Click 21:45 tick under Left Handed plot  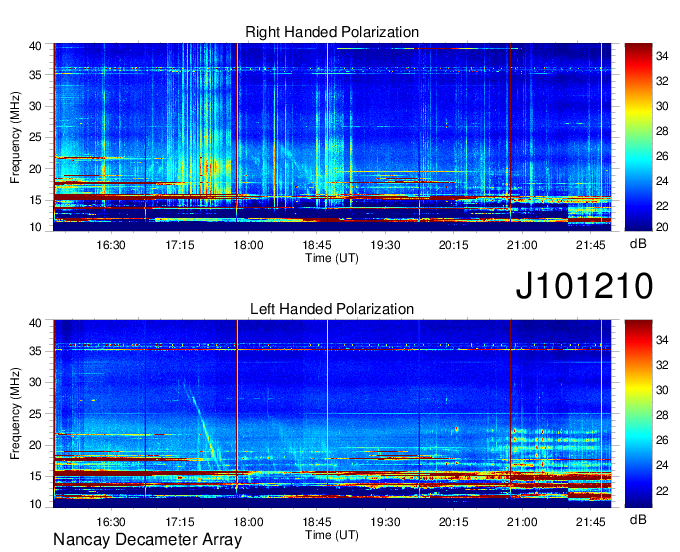pos(591,522)
